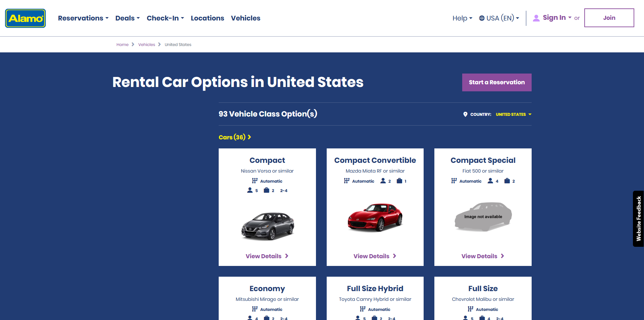Click the passenger icon in Compact Convertible card
The width and height of the screenshot is (644, 320).
click(383, 181)
